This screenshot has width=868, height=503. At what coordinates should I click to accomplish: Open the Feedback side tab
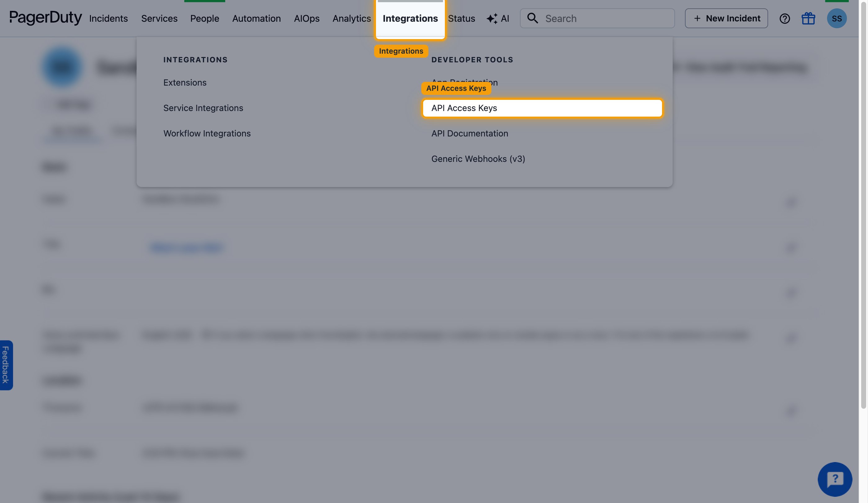(6, 365)
